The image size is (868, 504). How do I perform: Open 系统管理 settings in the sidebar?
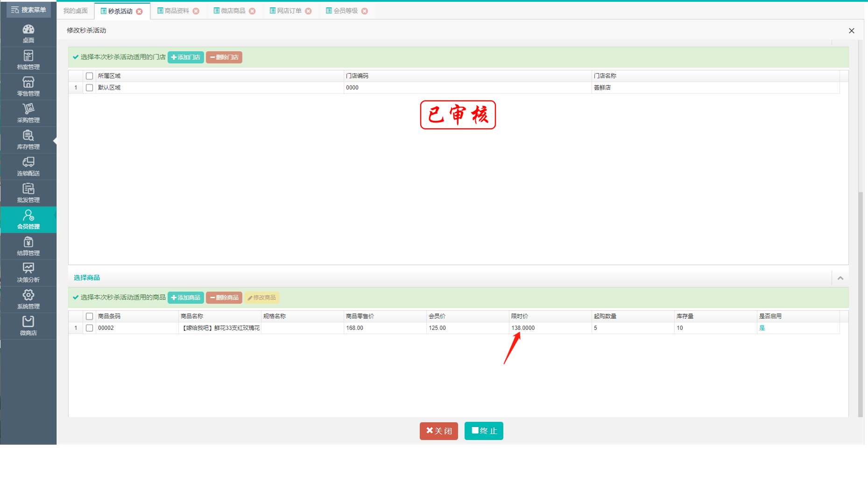click(28, 300)
